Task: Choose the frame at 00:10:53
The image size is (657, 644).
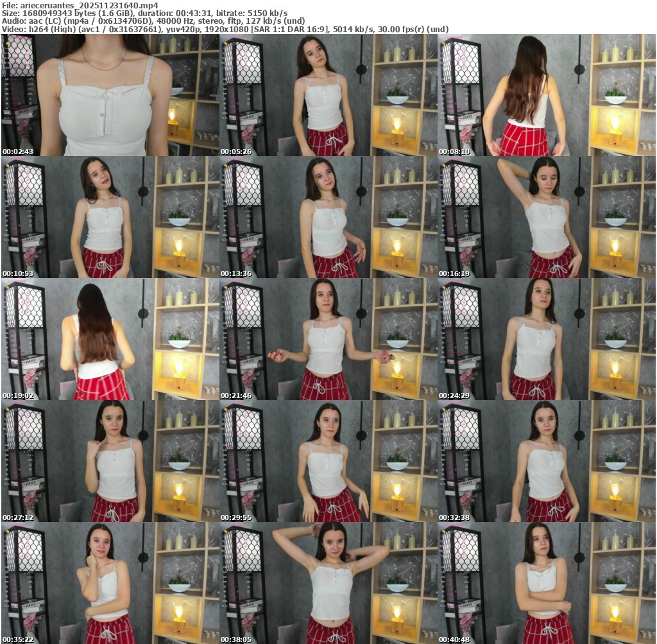Action: click(x=110, y=217)
